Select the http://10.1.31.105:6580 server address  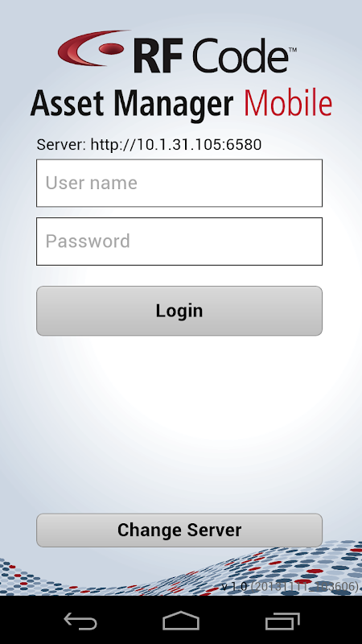coord(176,145)
